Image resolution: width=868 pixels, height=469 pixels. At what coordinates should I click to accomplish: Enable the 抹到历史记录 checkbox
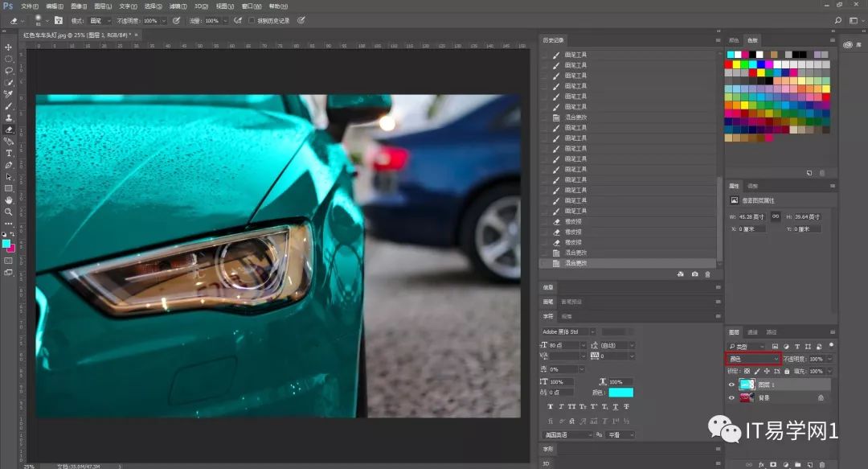[x=252, y=20]
